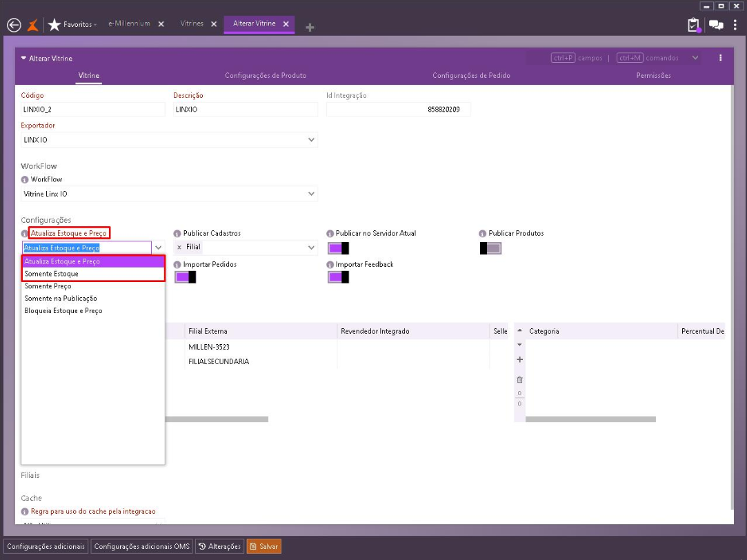
Task: Toggle Publicar Produtos switch
Action: (x=490, y=248)
